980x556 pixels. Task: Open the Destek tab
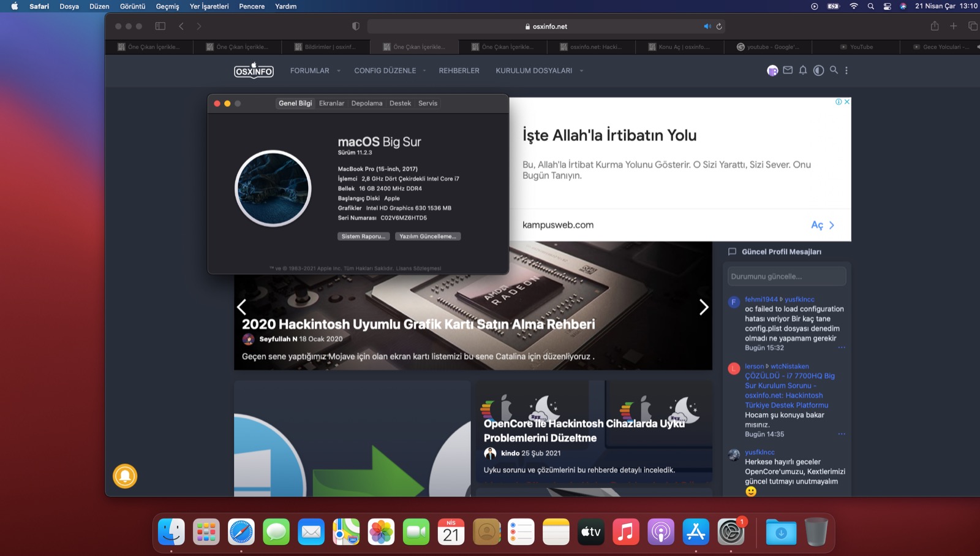[400, 103]
